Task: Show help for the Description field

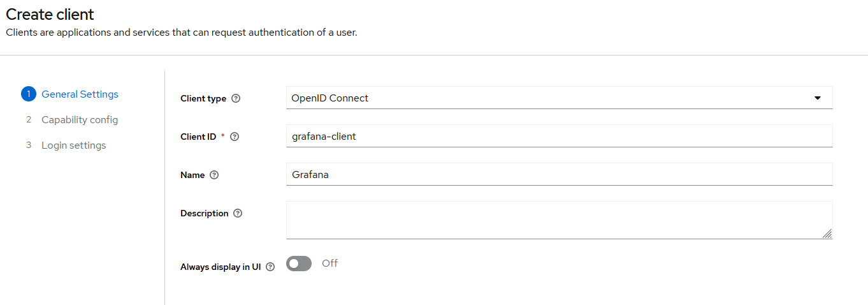Action: click(238, 213)
